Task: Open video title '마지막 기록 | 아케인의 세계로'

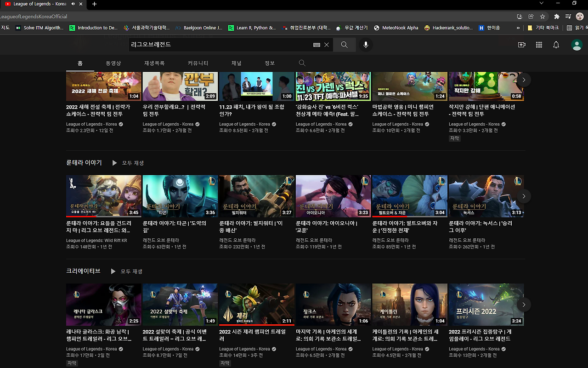Action: [x=329, y=335]
